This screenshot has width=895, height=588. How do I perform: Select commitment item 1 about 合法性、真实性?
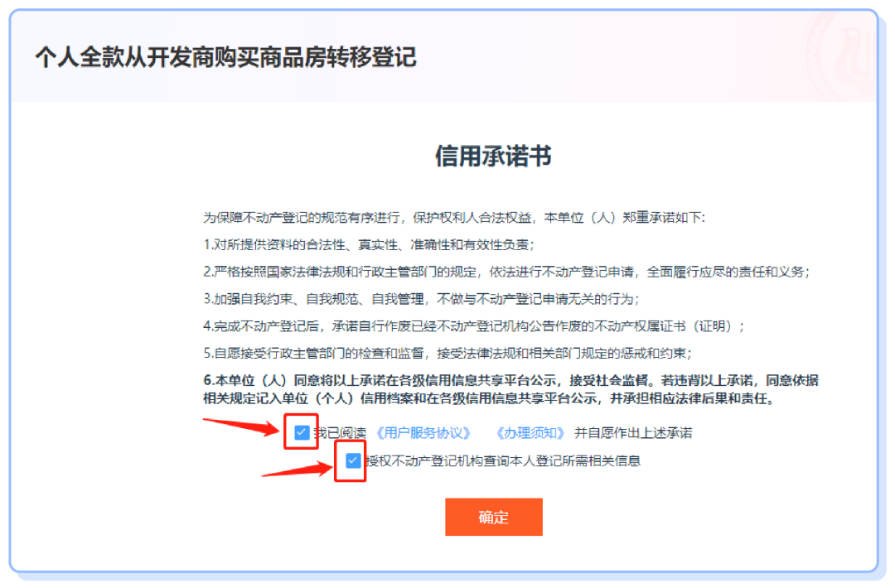(x=369, y=244)
